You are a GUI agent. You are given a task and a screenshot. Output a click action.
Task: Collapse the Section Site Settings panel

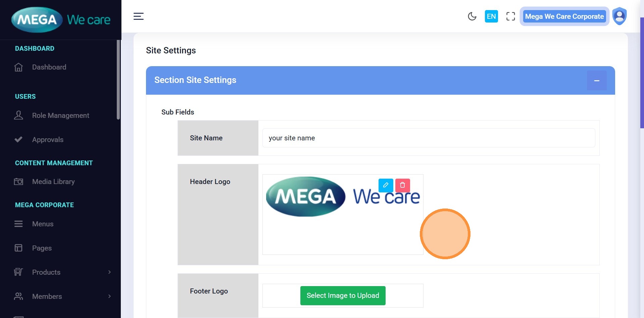pos(596,81)
